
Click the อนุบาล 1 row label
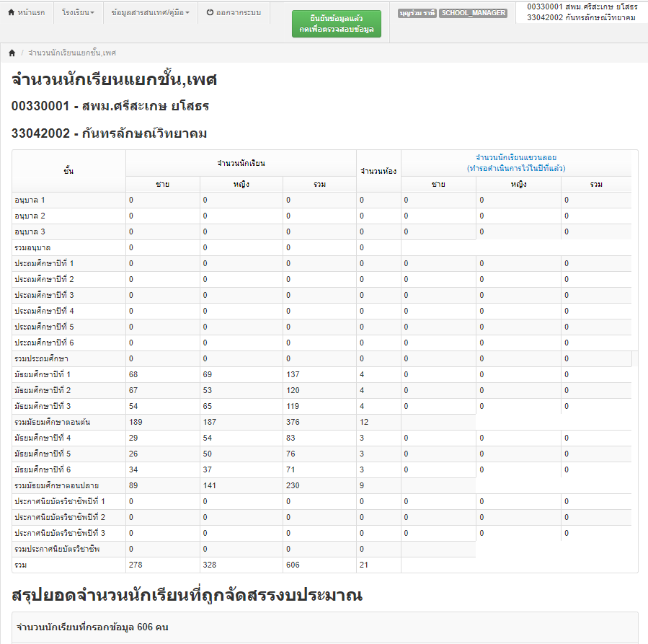click(x=30, y=200)
